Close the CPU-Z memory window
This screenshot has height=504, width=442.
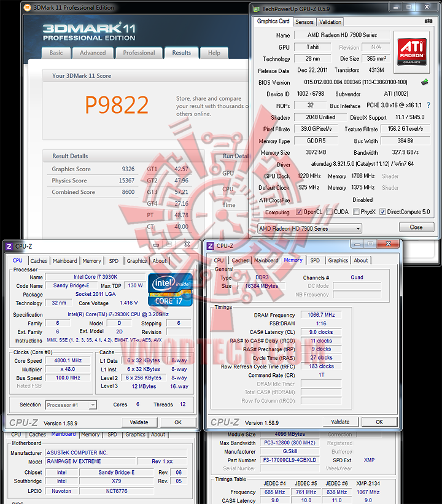click(x=389, y=244)
